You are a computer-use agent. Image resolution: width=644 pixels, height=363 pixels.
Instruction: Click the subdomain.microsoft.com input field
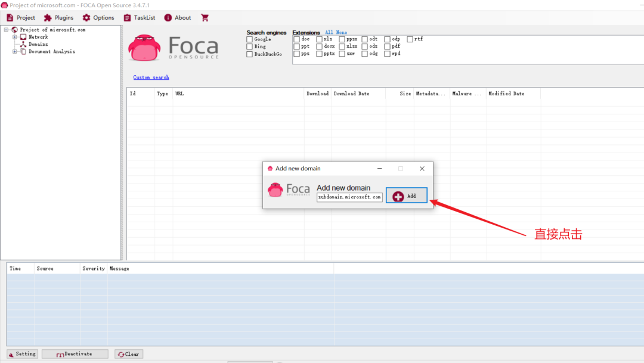[x=349, y=197]
